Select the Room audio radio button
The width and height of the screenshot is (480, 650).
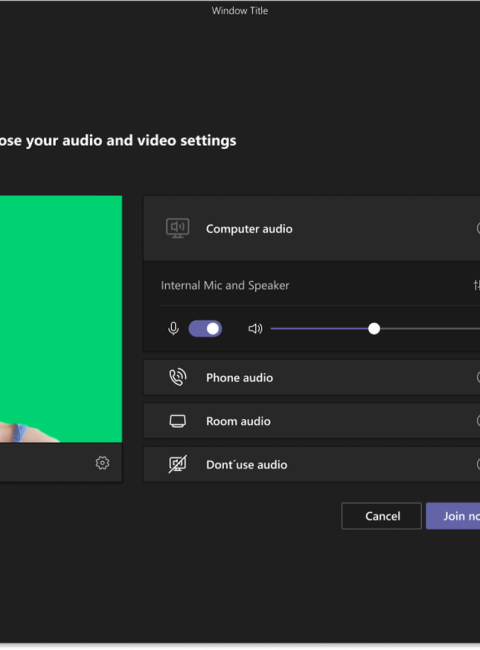pyautogui.click(x=478, y=421)
